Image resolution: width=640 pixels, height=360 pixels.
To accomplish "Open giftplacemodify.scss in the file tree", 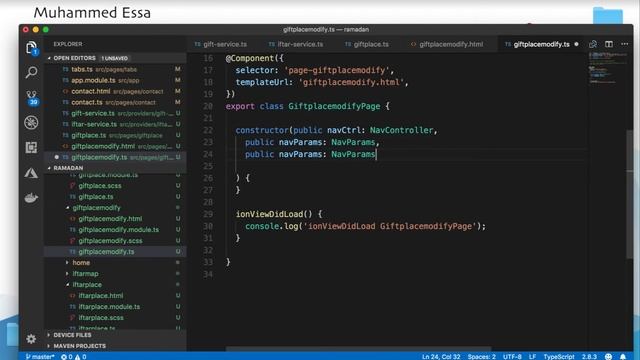I will click(116, 241).
